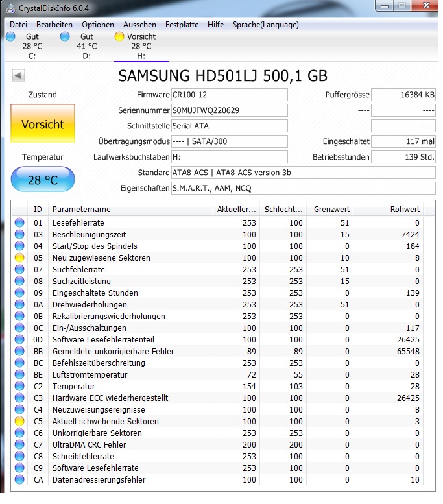Screen dimensions: 443x504
Task: Click the Puffergrösse 16384 KB field
Action: coord(403,95)
